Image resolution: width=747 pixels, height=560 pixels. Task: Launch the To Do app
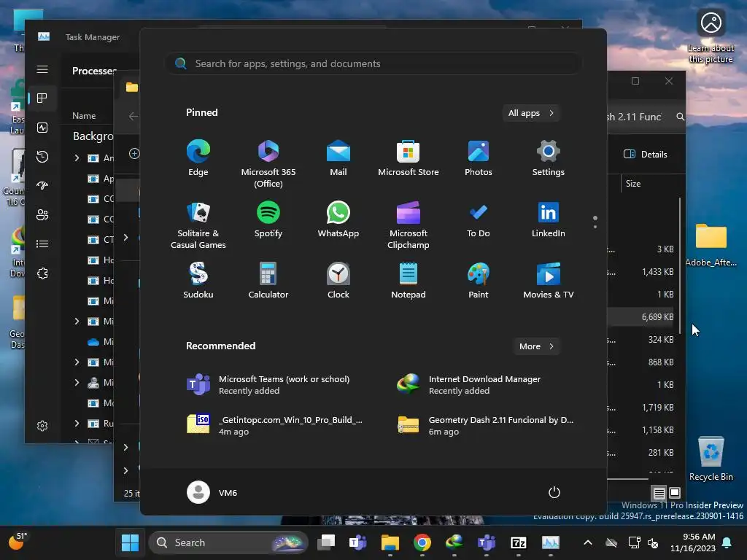(x=479, y=219)
